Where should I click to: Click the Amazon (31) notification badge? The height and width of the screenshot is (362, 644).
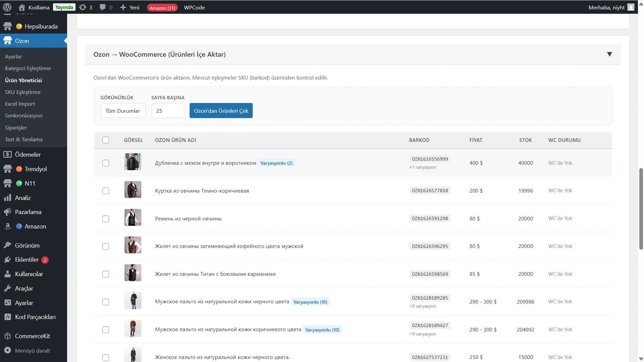(162, 8)
